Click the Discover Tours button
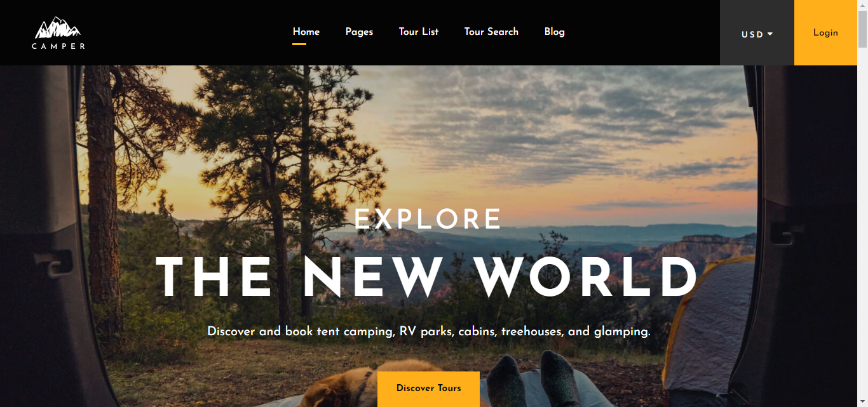This screenshot has width=868, height=407. click(428, 389)
